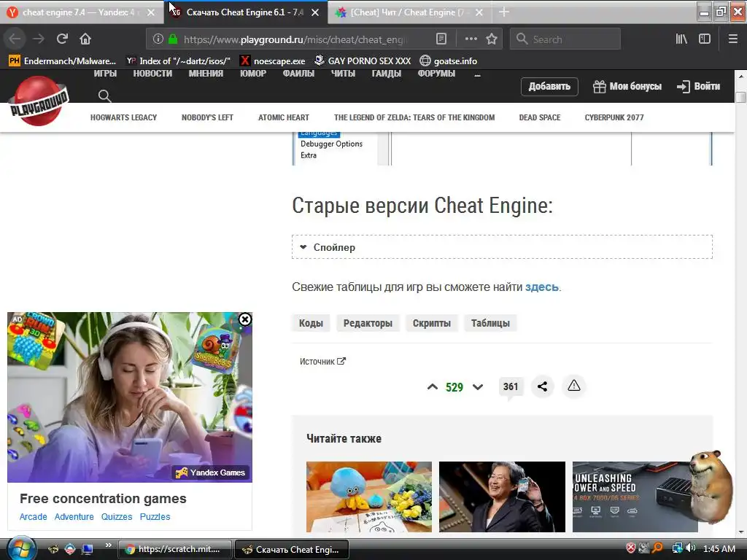747x560 pixels.
Task: Open the network tray icon
Action: click(x=677, y=548)
